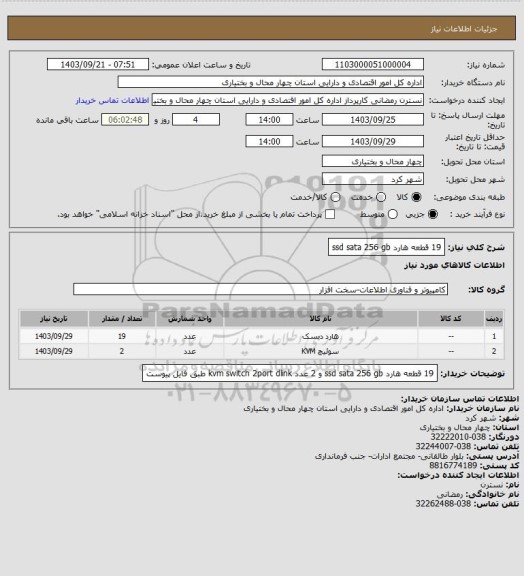Click the واحد شمارش column header
Viewport: 524px width, 576px height.
pyautogui.click(x=190, y=318)
